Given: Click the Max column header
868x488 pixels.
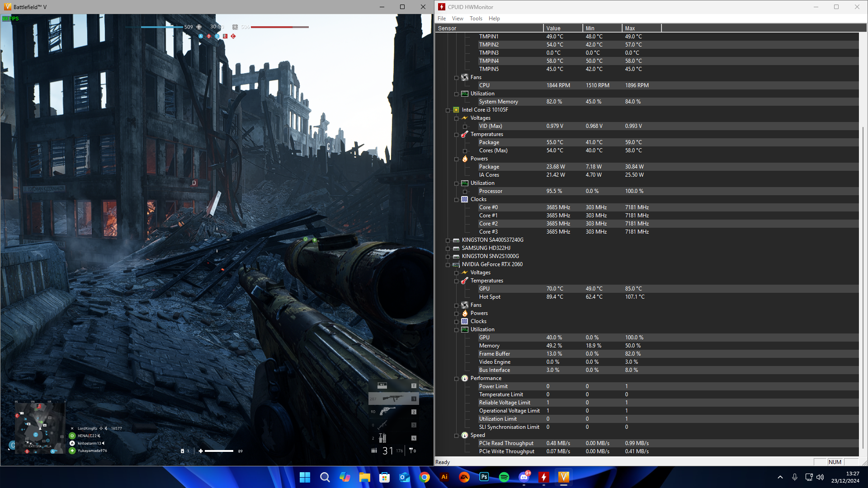Looking at the screenshot, I should click(642, 28).
